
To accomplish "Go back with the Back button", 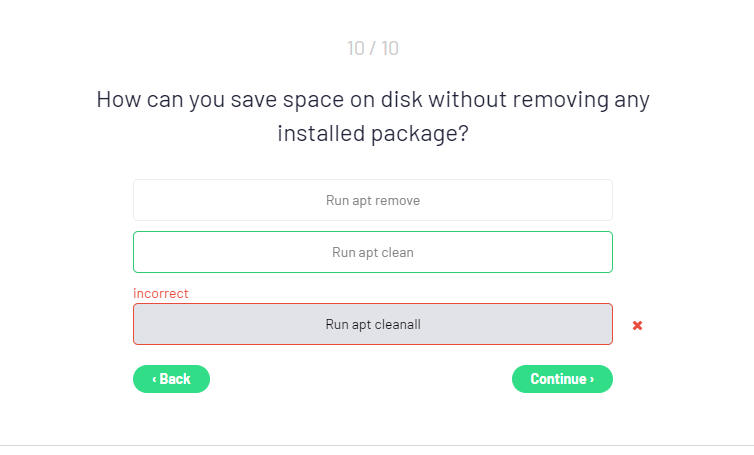I will (x=171, y=379).
